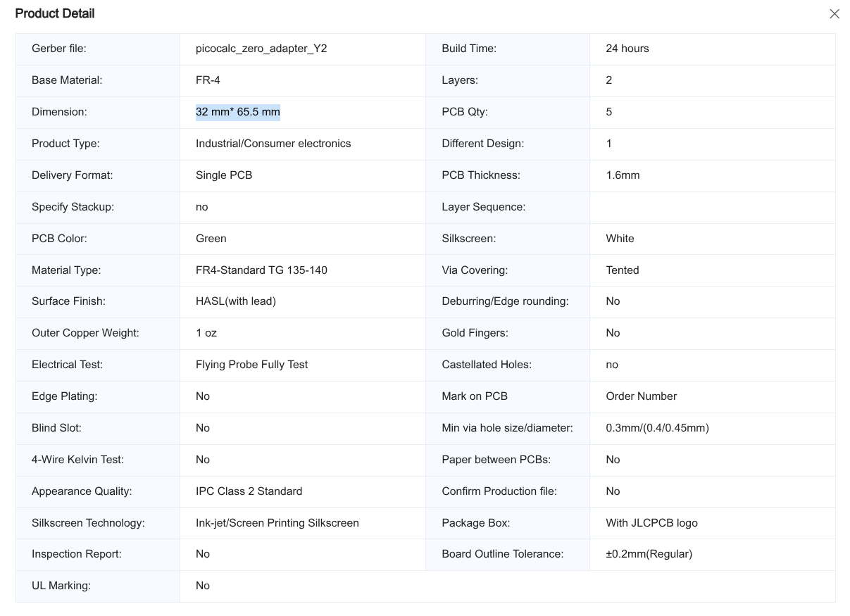The image size is (850, 616).
Task: Click the Via Covering value Tented
Action: (623, 270)
